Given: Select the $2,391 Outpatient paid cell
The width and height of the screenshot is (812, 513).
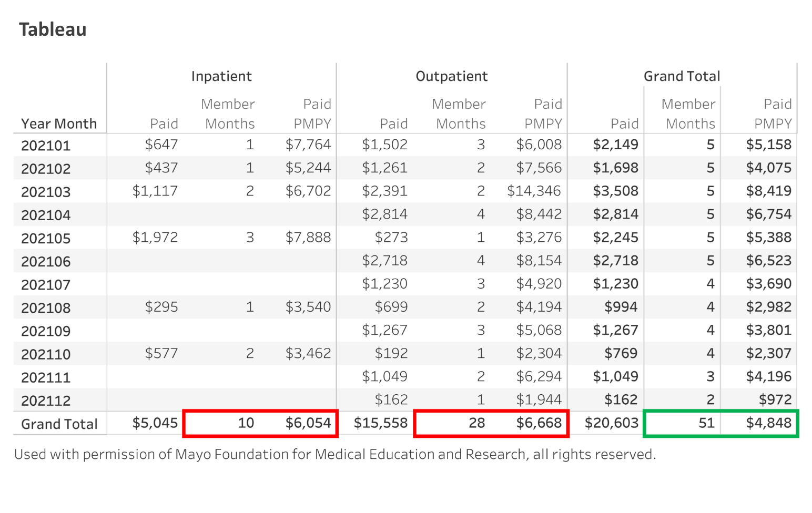Looking at the screenshot, I should (384, 191).
